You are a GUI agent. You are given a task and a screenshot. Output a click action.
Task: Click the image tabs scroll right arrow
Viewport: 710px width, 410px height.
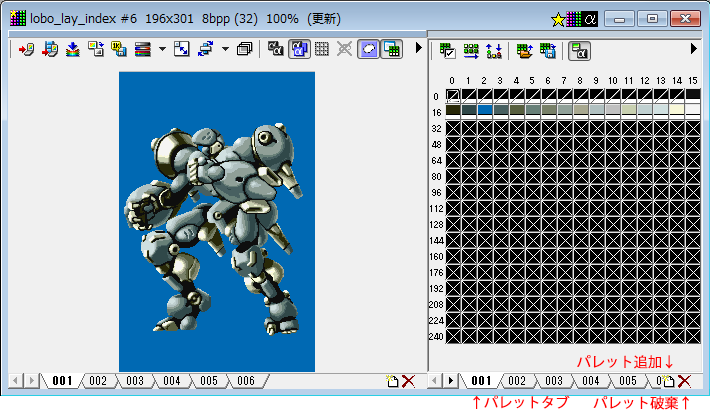tap(31, 381)
